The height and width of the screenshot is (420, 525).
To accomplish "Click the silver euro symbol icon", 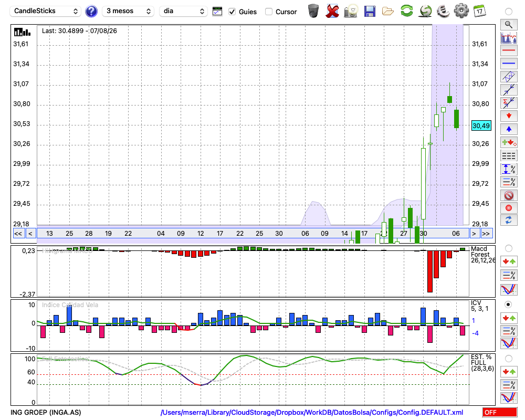I will (443, 11).
